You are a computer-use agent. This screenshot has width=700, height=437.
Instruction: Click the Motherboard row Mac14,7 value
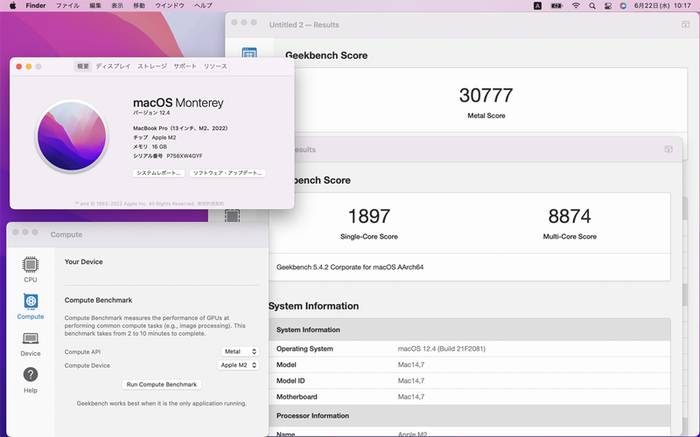click(x=411, y=396)
